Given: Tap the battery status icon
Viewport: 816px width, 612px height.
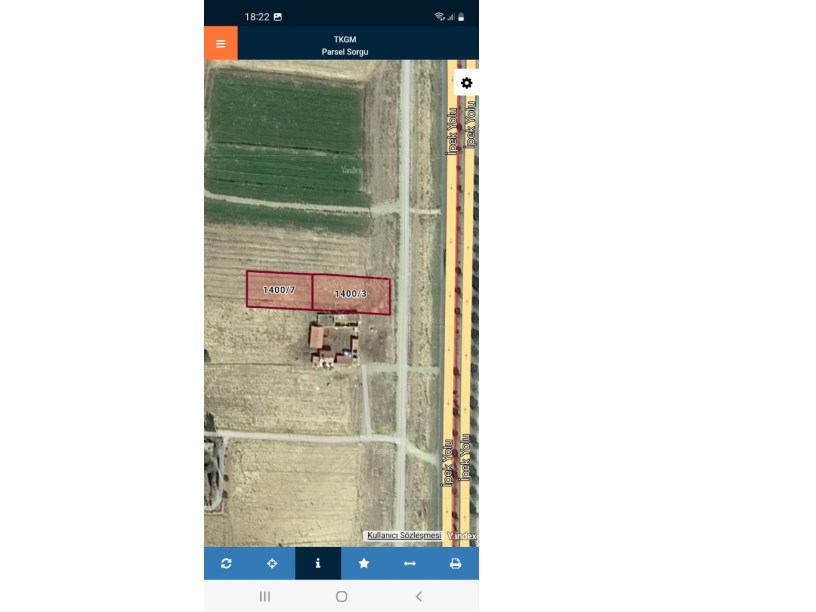Looking at the screenshot, I should click(x=461, y=17).
